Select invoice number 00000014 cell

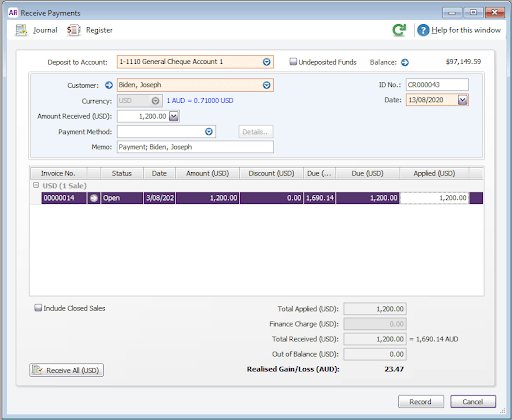point(64,198)
